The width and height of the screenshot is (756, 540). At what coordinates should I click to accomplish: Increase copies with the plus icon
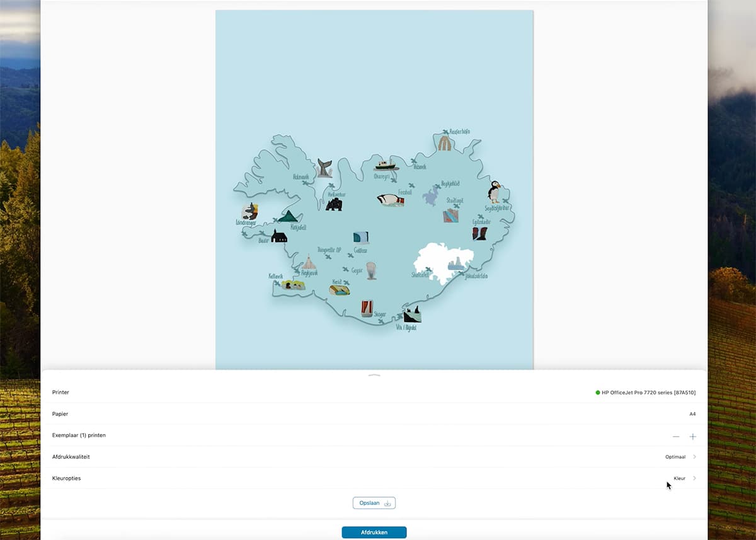coord(693,436)
